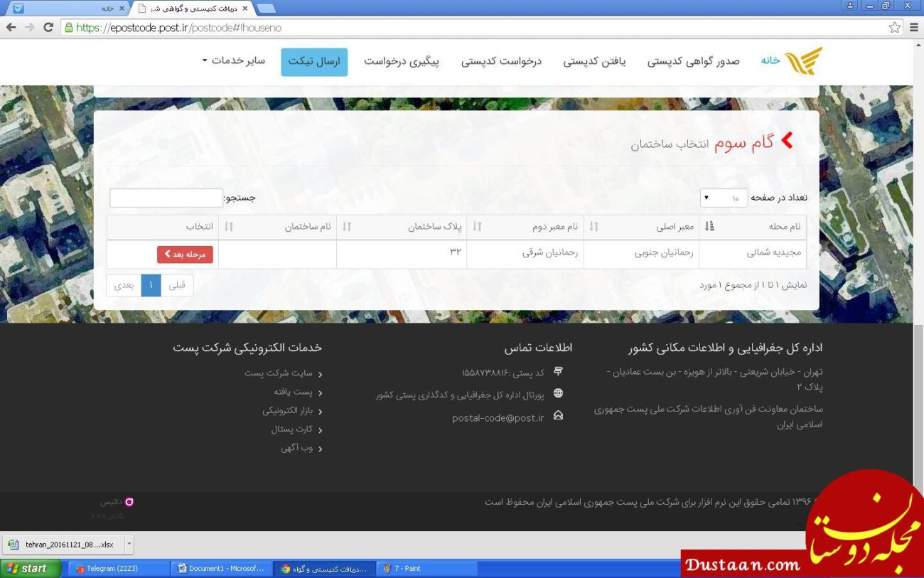The image size is (924, 578).
Task: Click the bookmark star in the address bar
Action: 893,28
